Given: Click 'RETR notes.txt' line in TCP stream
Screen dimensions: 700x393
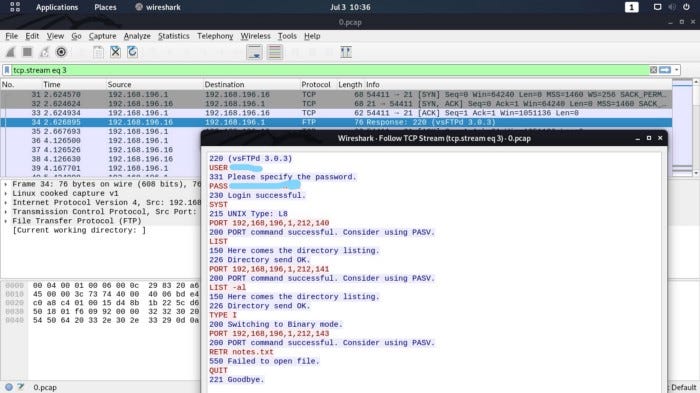Looking at the screenshot, I should pyautogui.click(x=242, y=352).
